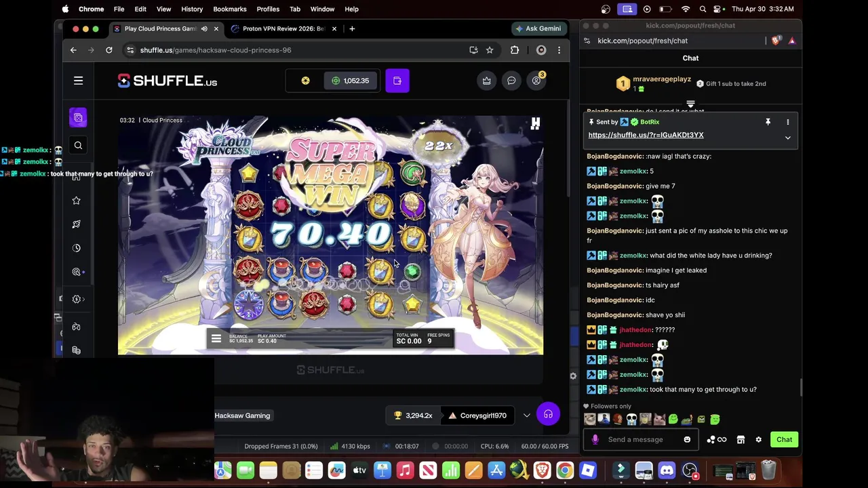
Task: Click the Hacksaw Gaming provider tag
Action: coord(242,415)
